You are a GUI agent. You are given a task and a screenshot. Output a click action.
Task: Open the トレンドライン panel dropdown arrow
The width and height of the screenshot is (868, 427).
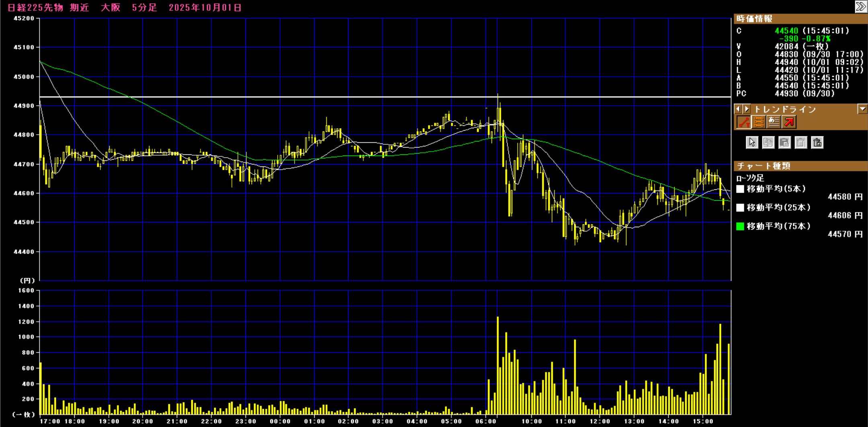(862, 109)
